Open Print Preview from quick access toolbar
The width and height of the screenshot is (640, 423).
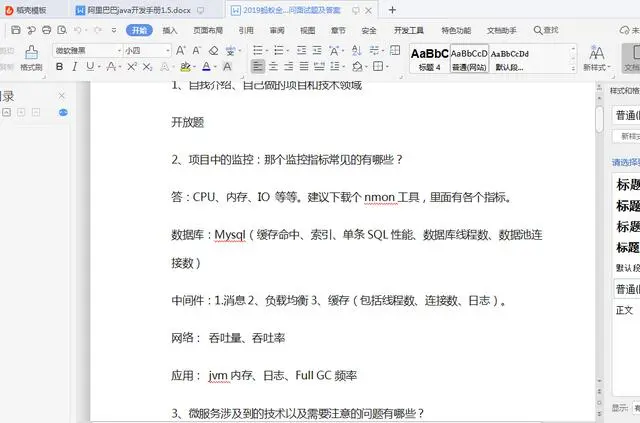62,30
